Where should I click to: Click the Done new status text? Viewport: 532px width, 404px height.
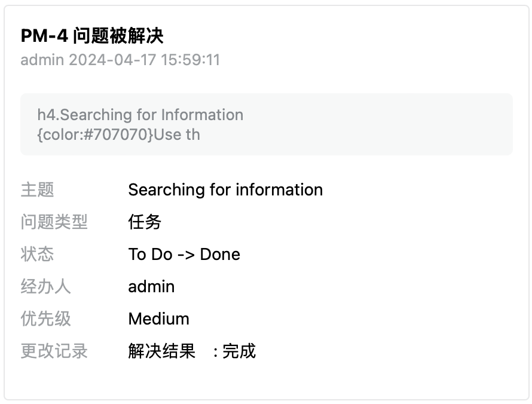point(220,255)
